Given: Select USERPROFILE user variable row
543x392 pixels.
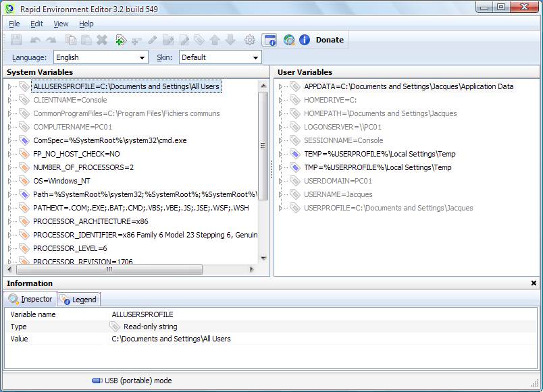Looking at the screenshot, I should (388, 208).
